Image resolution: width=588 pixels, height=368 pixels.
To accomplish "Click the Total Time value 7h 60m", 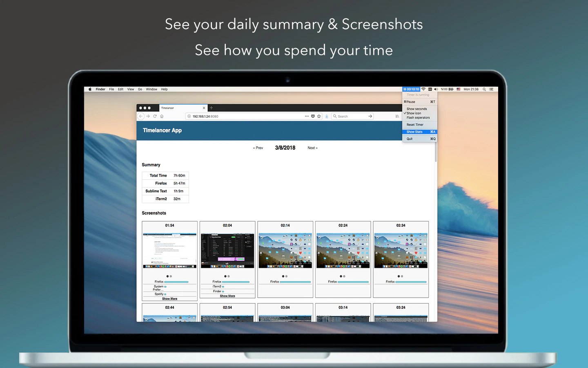I will (x=179, y=175).
